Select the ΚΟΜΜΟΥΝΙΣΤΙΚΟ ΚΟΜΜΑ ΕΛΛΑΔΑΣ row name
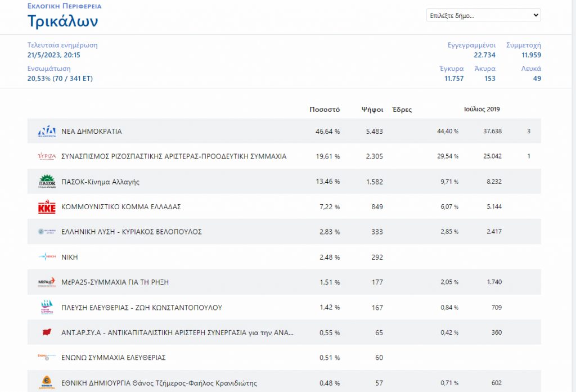Image resolution: width=576 pixels, height=392 pixels. coord(121,207)
